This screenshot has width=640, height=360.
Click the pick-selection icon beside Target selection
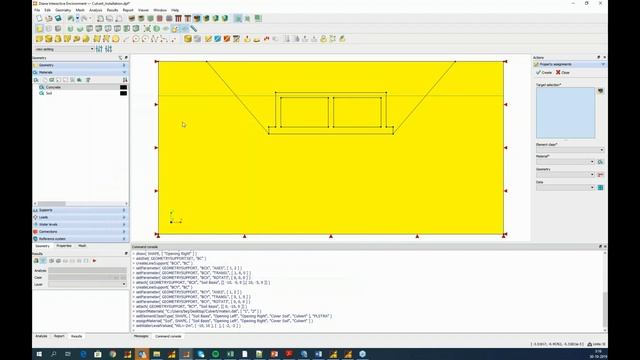click(x=600, y=91)
